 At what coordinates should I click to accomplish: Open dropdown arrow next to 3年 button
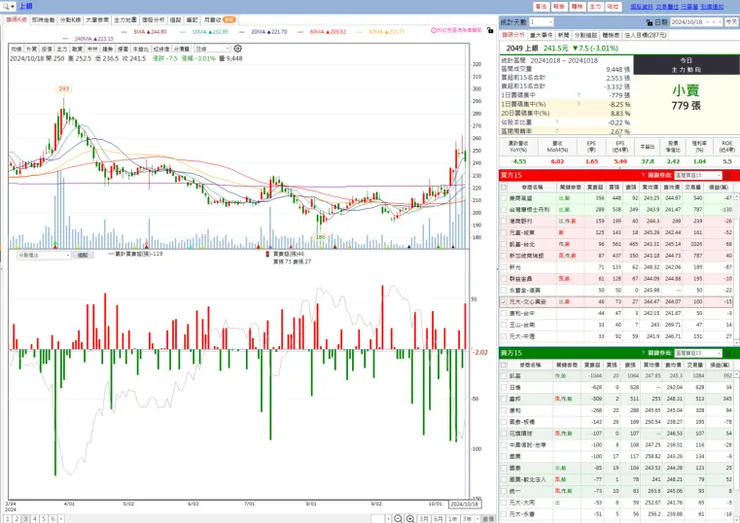pyautogui.click(x=476, y=519)
